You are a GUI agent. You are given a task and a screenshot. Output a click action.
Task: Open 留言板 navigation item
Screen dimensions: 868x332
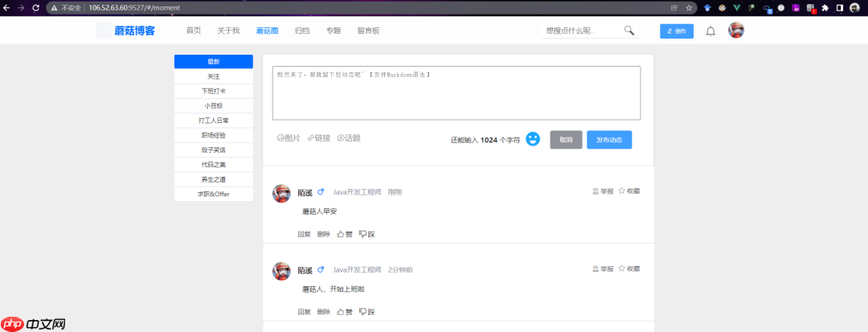pos(369,31)
